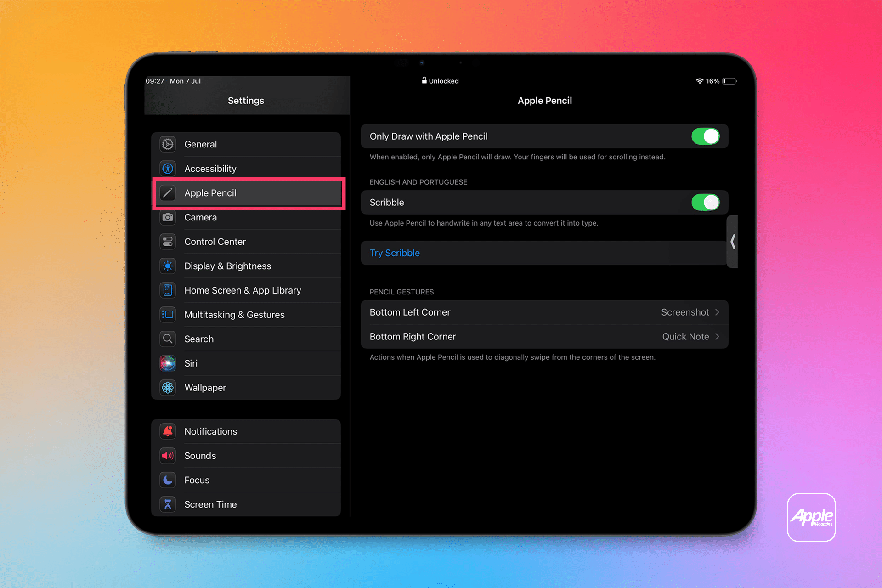
Task: Click the General gear icon
Action: click(168, 144)
